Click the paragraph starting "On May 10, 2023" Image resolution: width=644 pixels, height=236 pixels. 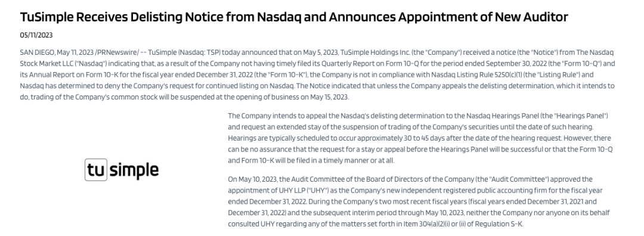coord(419,202)
